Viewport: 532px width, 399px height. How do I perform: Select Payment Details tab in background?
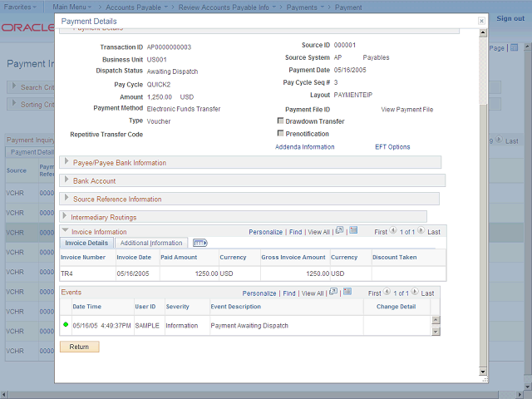(x=32, y=152)
